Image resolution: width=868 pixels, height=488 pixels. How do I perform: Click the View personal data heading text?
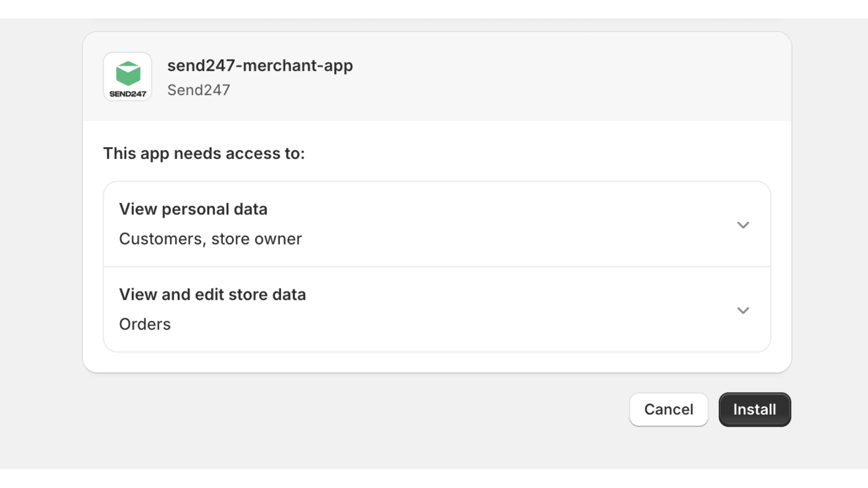point(193,209)
